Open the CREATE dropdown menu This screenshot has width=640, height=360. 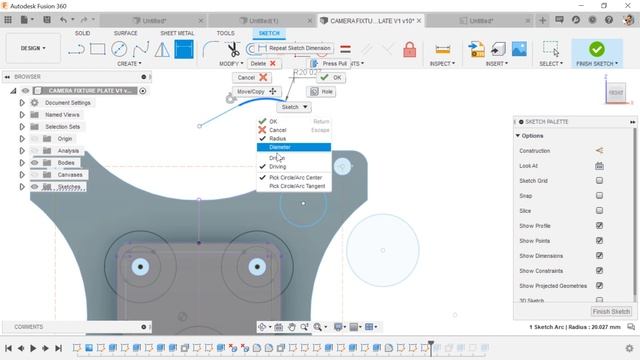coord(129,64)
